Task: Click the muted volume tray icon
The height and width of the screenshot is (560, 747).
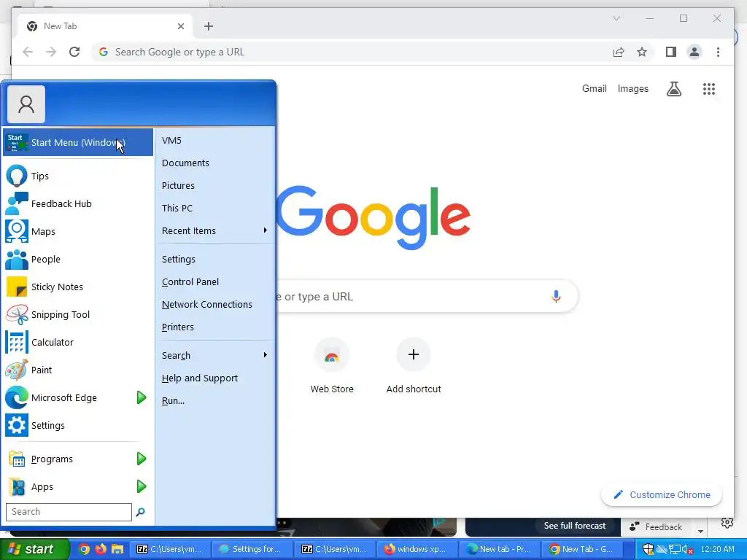Action: point(687,549)
